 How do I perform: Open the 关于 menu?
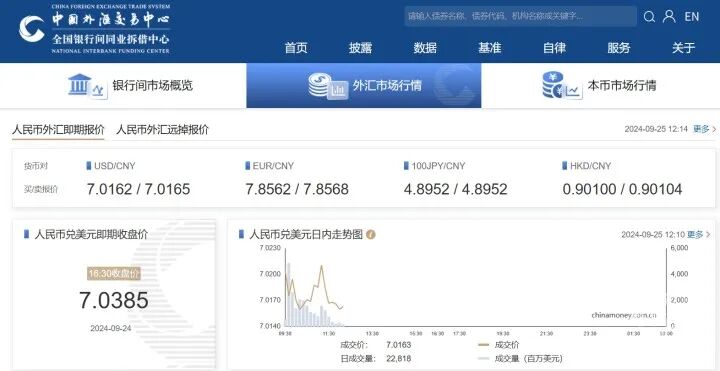pos(683,48)
